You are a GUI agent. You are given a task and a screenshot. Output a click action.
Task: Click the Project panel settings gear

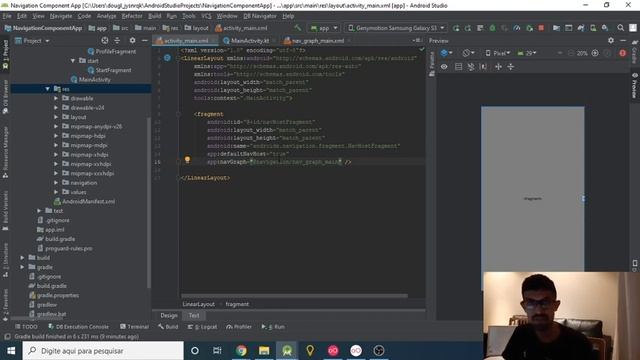pos(132,40)
